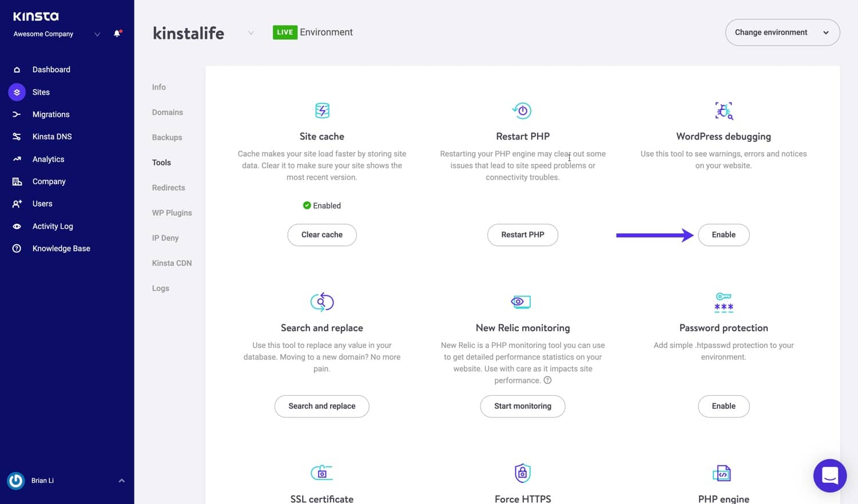Click the green Enabled check icon

click(307, 205)
